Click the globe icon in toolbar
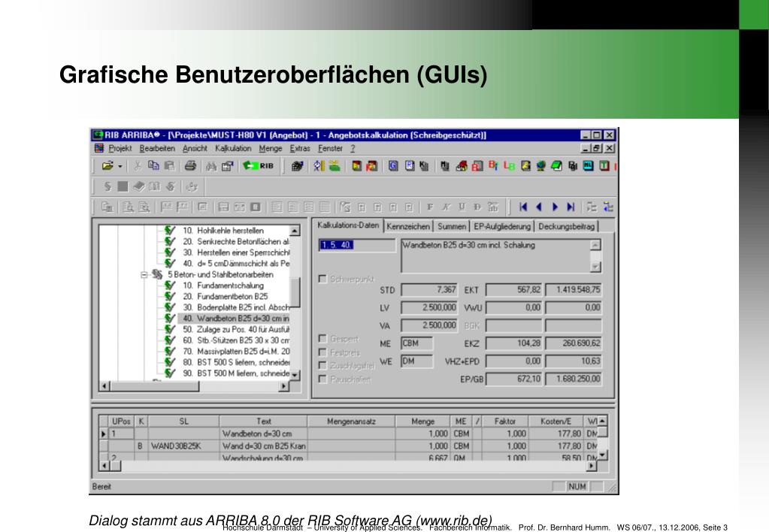Viewport: 769px width, 532px height. 541,166
